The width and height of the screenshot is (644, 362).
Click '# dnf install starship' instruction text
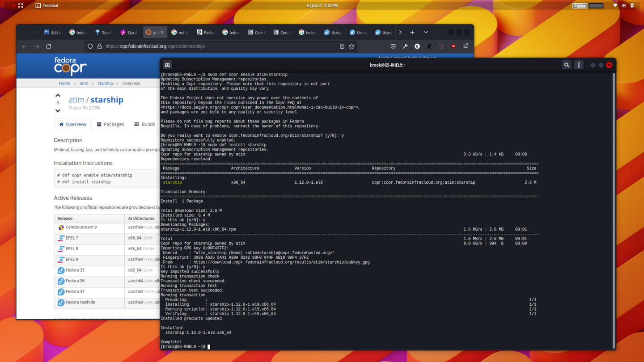(84, 182)
